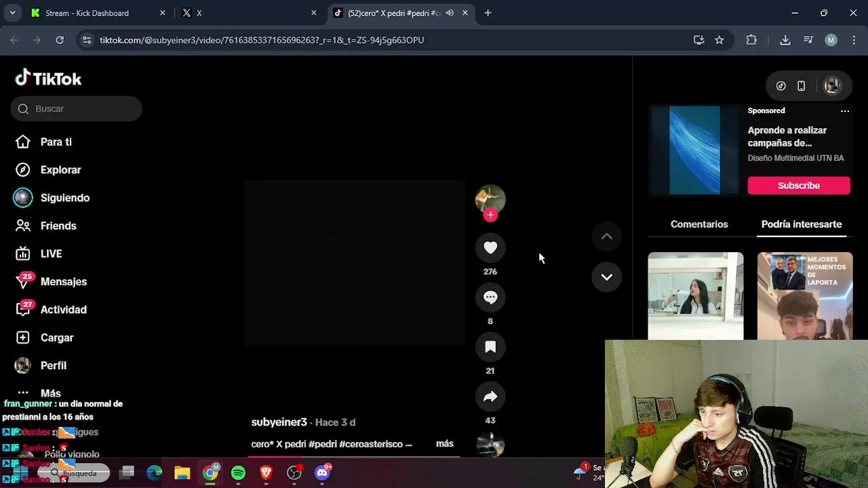Go to the previous video with up chevron

[607, 237]
